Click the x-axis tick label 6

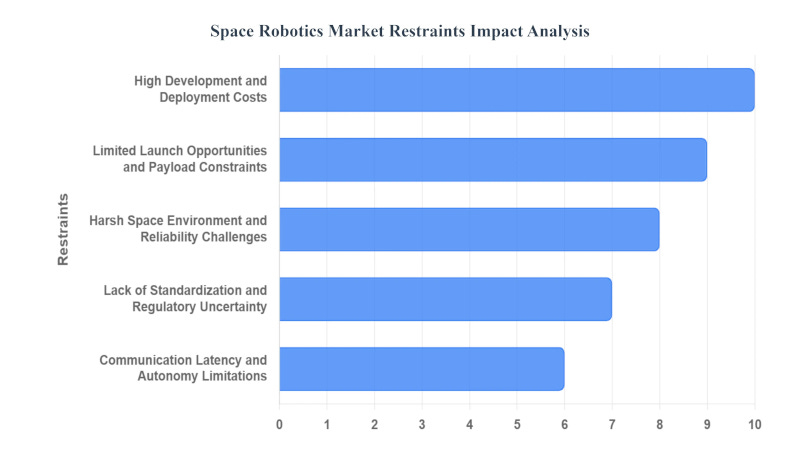[x=564, y=424]
